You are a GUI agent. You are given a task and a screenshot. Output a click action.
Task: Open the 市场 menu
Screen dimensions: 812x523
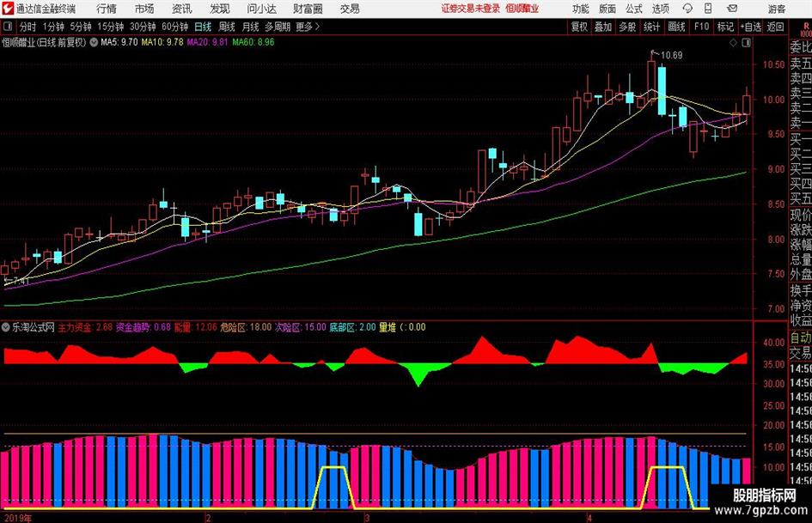(144, 9)
